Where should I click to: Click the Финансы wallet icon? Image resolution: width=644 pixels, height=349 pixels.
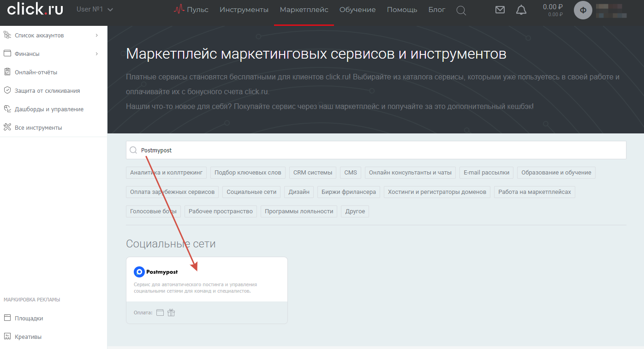pyautogui.click(x=7, y=54)
